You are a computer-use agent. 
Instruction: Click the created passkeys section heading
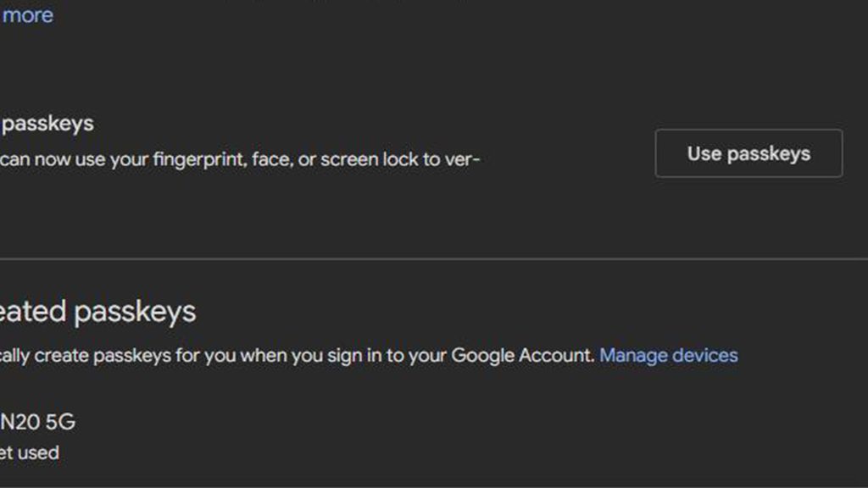pos(97,311)
